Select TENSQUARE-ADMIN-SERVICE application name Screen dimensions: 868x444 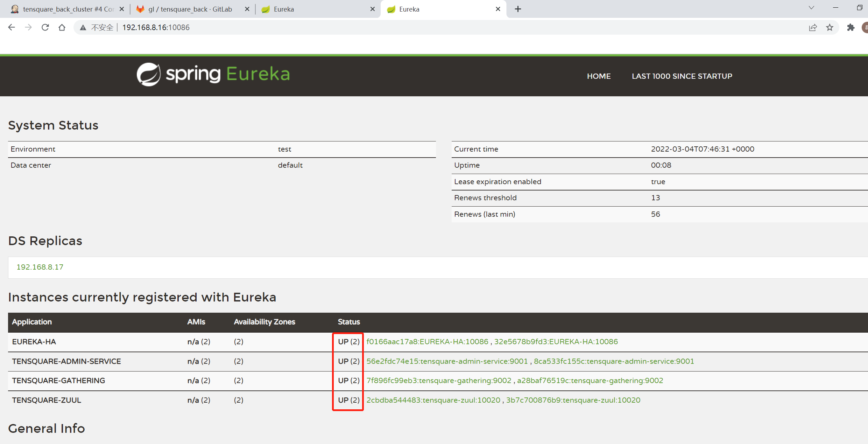(x=66, y=361)
